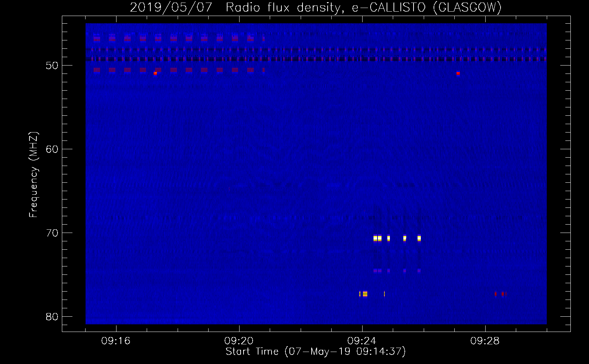Screen dimensions: 589x364
Task: Click the 'Start Time (07-May-19 09:14:37)' axis label
Action: pyautogui.click(x=316, y=352)
